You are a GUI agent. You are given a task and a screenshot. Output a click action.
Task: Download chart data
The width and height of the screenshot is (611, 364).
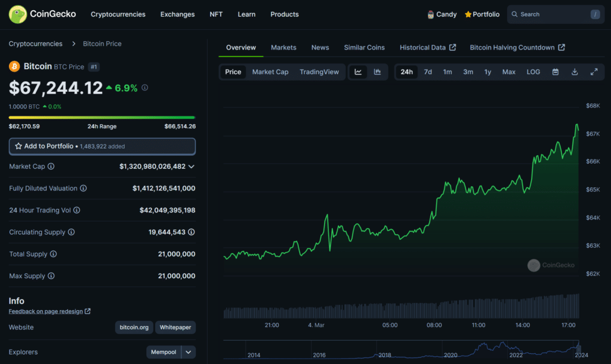[575, 72]
